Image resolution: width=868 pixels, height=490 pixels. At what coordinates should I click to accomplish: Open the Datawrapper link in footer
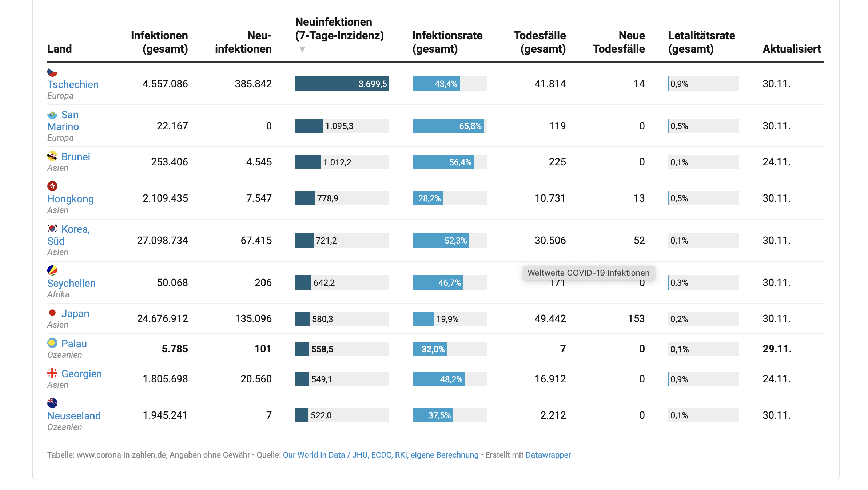tap(548, 455)
